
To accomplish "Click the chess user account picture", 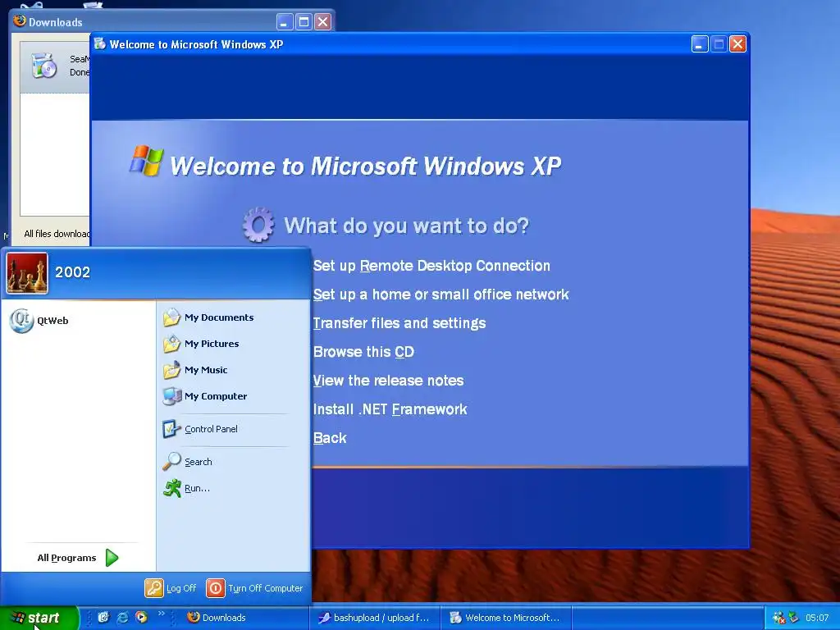I will (27, 273).
